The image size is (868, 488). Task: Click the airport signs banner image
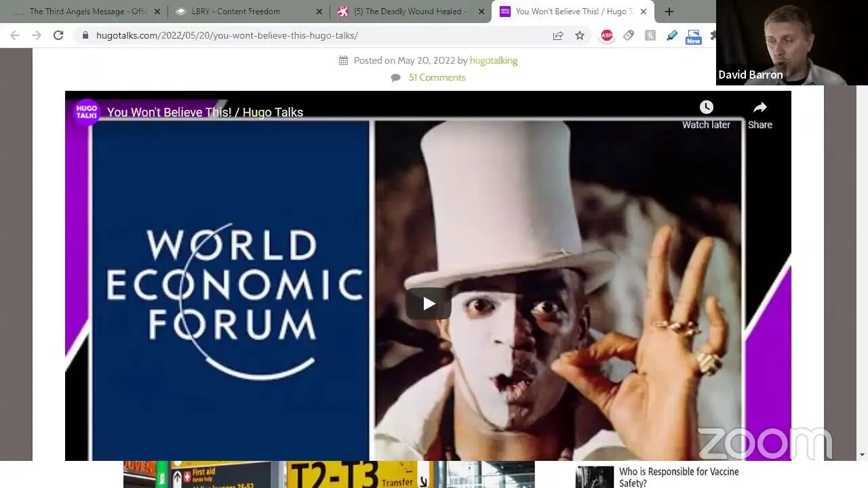(329, 474)
